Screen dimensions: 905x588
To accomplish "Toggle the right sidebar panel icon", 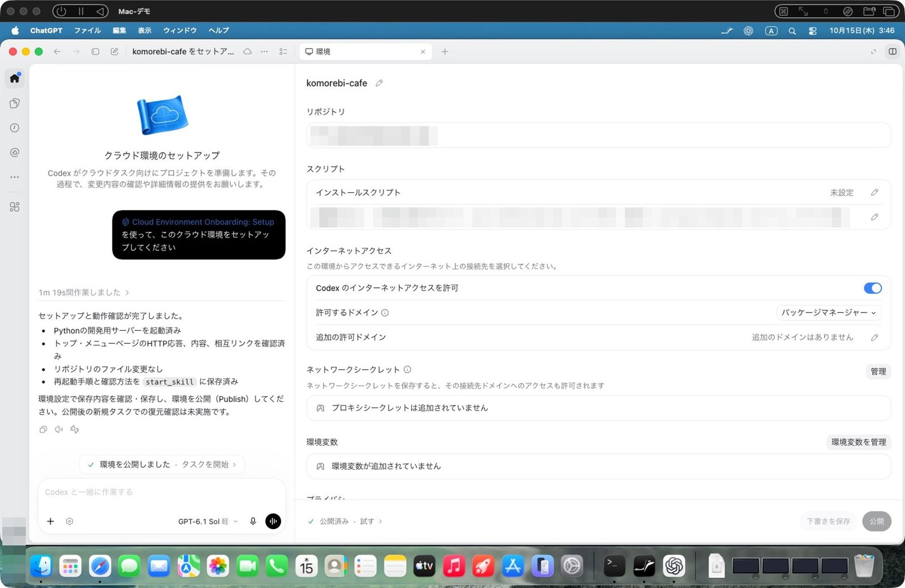I will (x=893, y=51).
